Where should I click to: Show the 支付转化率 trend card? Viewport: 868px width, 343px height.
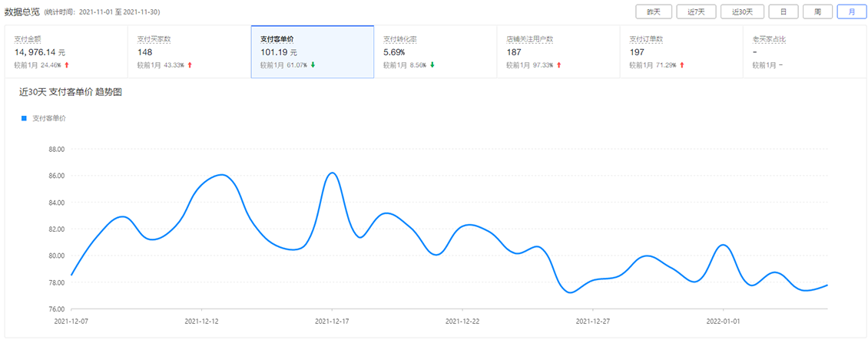435,52
